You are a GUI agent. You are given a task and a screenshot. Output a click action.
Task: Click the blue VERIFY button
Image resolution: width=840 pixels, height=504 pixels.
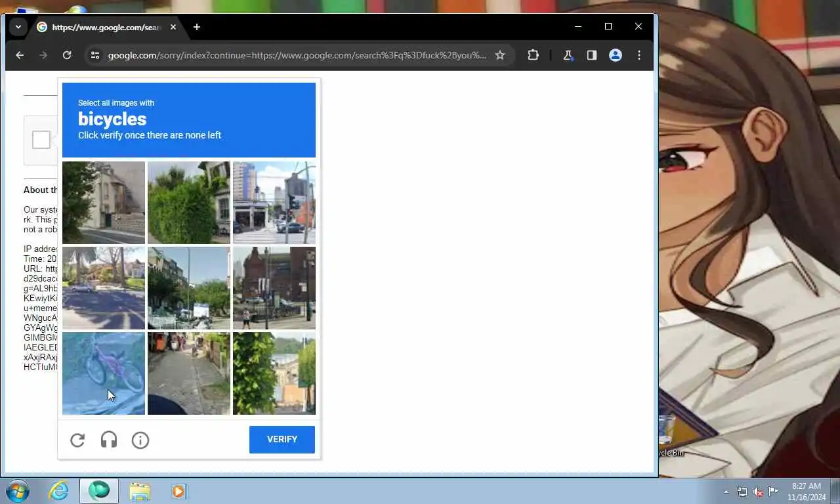[x=282, y=440]
